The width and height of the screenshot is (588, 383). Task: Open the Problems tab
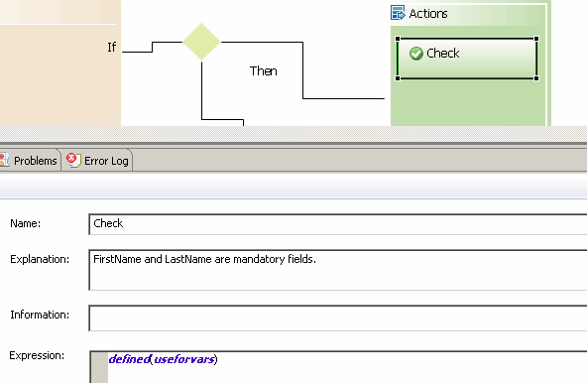coord(30,161)
